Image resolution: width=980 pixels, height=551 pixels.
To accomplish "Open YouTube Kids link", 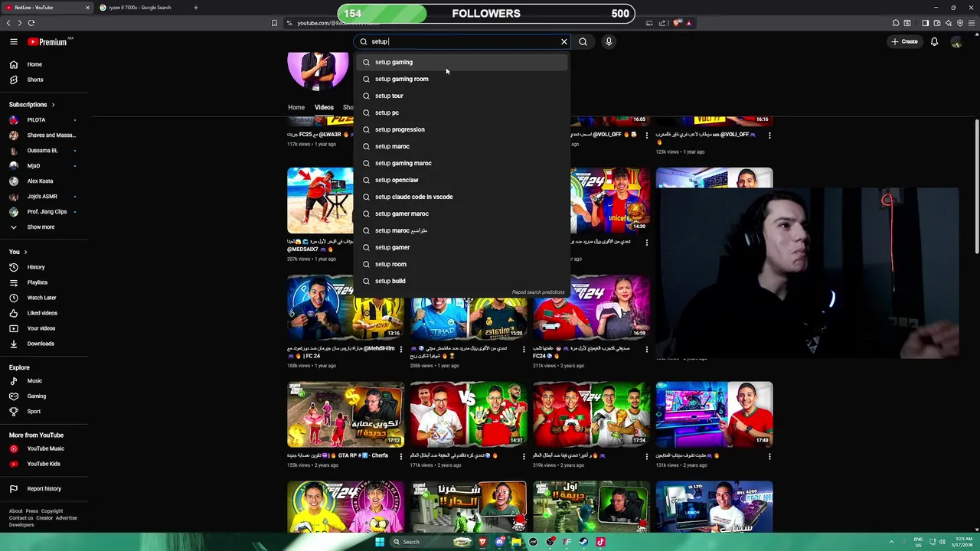I will pyautogui.click(x=44, y=464).
